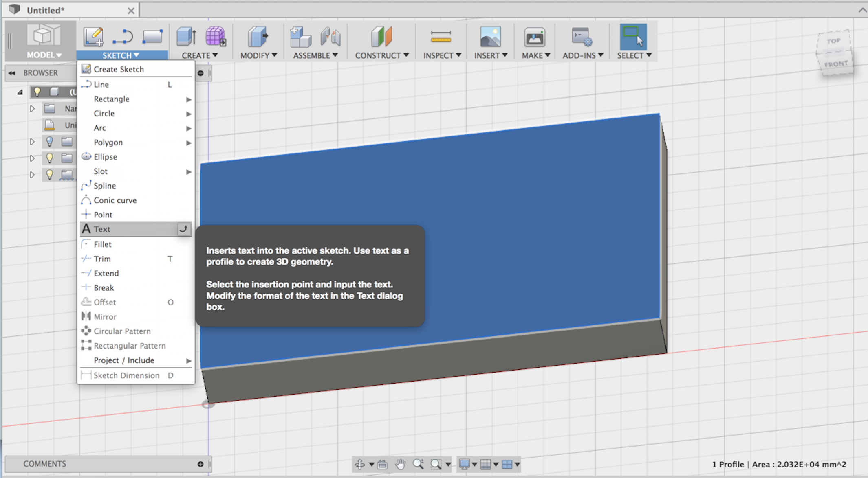
Task: Open the Project / Include submenu
Action: click(x=136, y=360)
